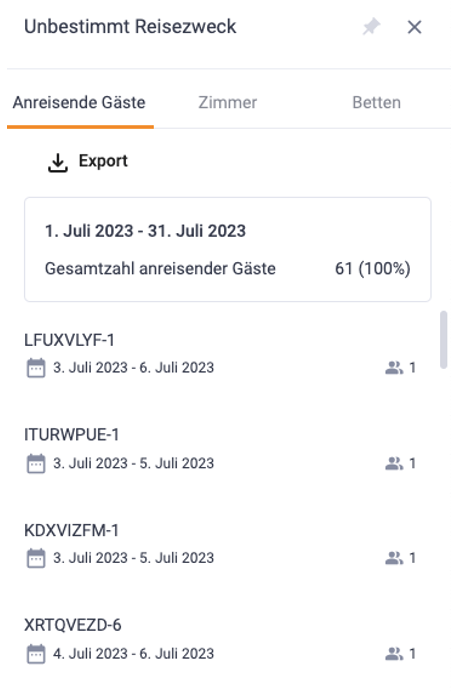Pin the Unbestimmt Reisezweck panel
Viewport: 456px width, 694px height.
pyautogui.click(x=371, y=27)
